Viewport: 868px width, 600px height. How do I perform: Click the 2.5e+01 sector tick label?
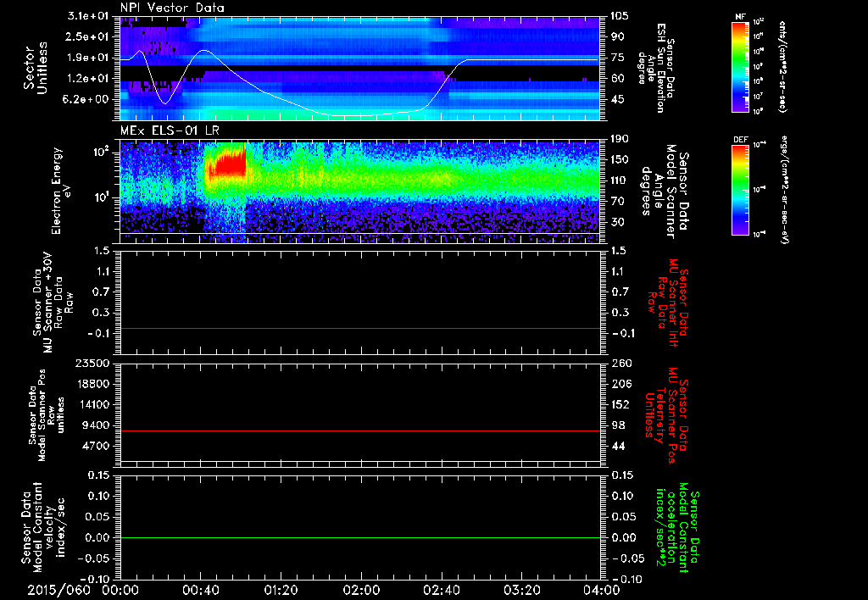(x=86, y=36)
